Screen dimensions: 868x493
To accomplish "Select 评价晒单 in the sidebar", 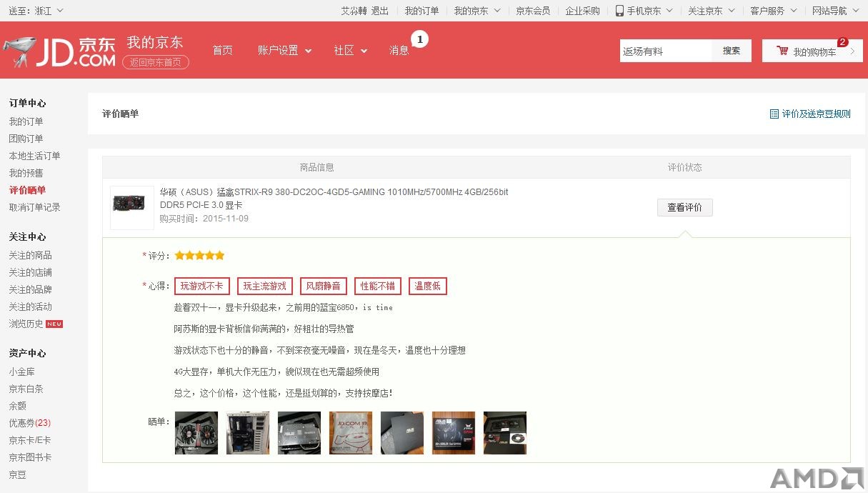I will tap(27, 190).
